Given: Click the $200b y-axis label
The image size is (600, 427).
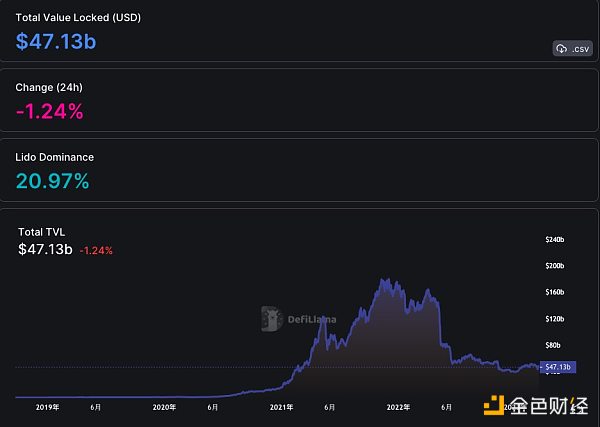Looking at the screenshot, I should tap(554, 266).
